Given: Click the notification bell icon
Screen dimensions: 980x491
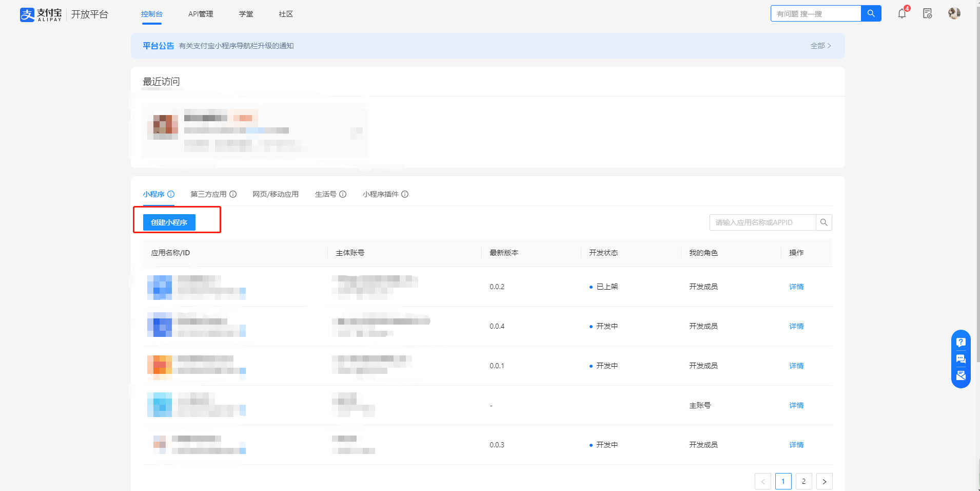Looking at the screenshot, I should [901, 14].
